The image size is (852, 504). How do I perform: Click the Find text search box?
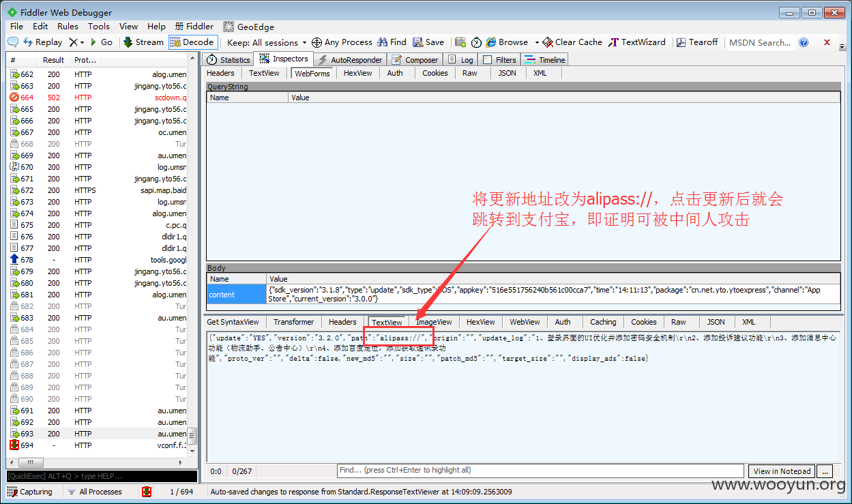(540, 471)
